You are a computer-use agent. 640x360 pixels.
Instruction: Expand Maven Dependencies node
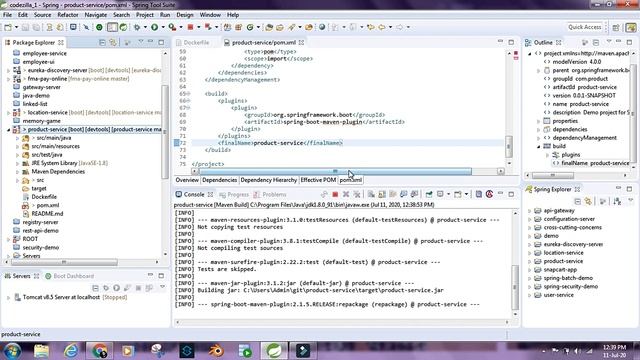pos(18,172)
